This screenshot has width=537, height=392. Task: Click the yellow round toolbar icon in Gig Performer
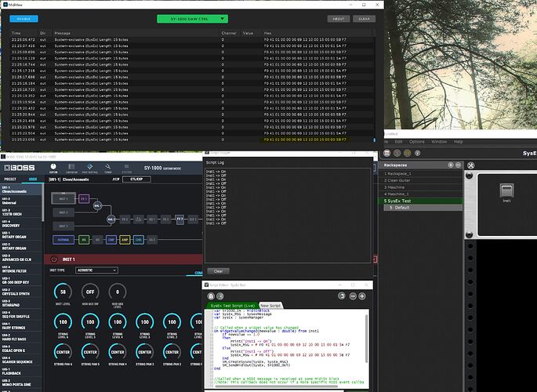click(407, 153)
